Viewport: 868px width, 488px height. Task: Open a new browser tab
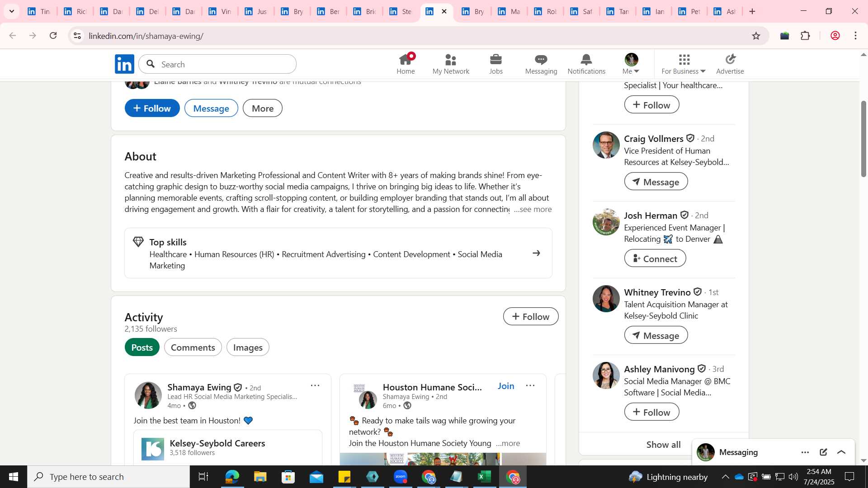point(752,11)
